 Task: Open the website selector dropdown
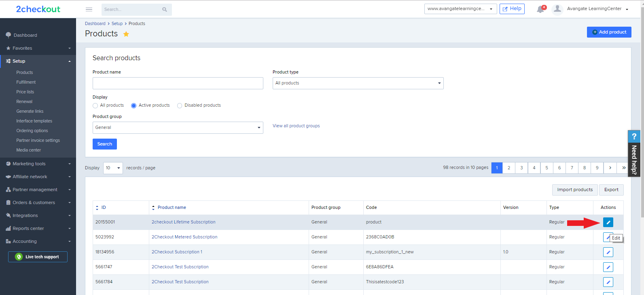(460, 9)
